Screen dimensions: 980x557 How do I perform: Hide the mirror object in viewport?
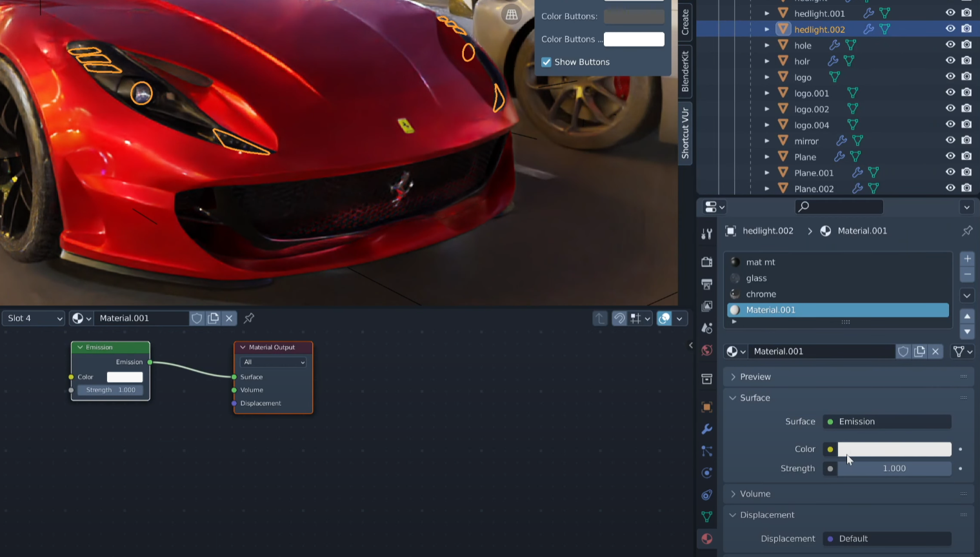[x=950, y=141]
